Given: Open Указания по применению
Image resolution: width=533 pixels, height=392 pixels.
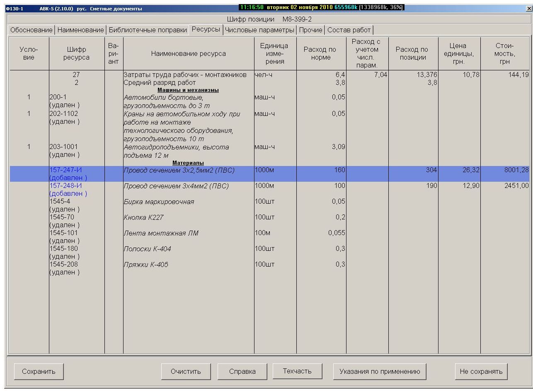Looking at the screenshot, I should tap(379, 371).
